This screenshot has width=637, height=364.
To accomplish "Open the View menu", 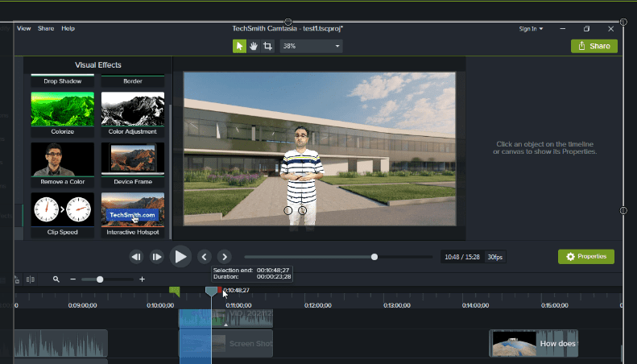I will point(23,28).
